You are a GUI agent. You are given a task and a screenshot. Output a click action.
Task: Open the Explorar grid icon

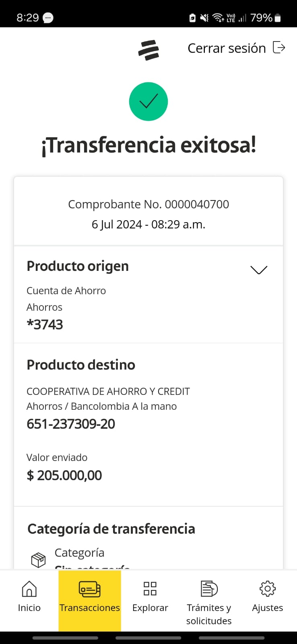150,588
